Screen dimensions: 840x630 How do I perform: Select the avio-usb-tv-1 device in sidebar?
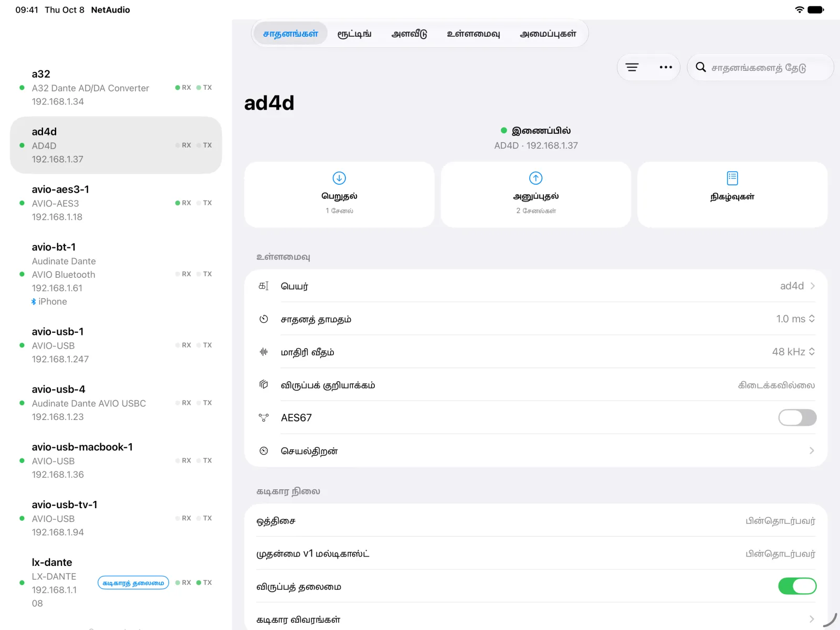point(116,518)
